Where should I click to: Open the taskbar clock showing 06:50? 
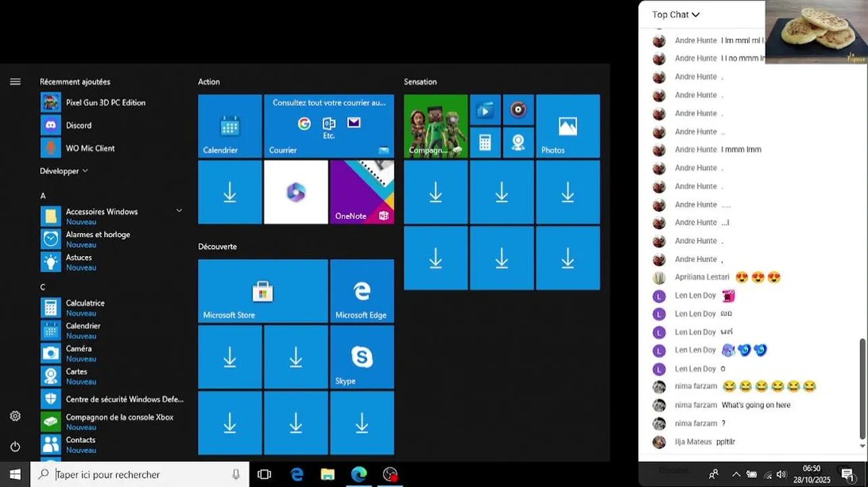(811, 473)
